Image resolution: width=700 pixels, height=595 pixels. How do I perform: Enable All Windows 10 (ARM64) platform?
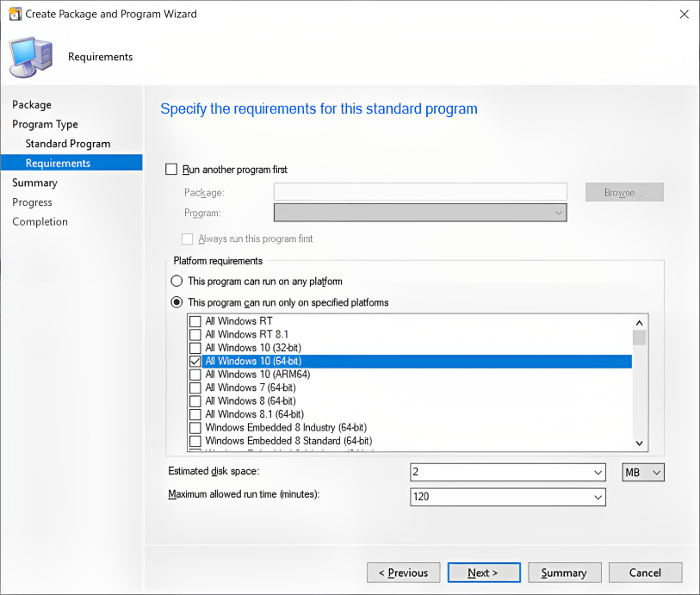click(195, 374)
